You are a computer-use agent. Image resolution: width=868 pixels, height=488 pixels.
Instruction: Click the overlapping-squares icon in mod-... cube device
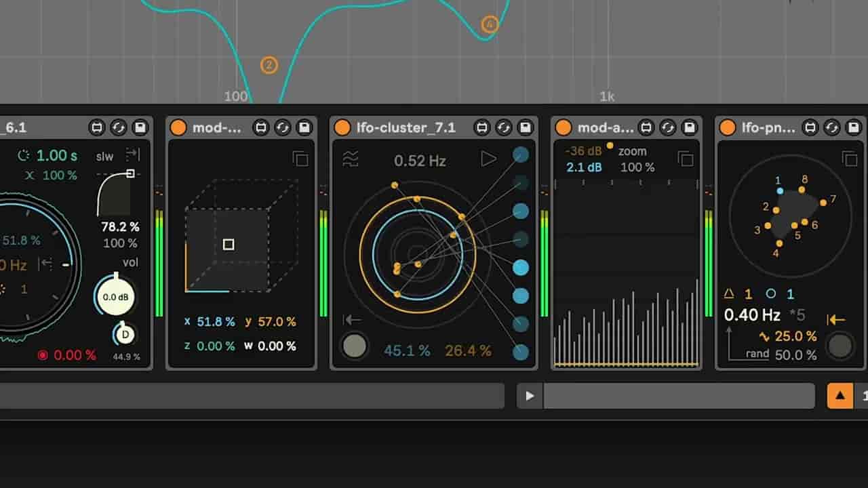[x=300, y=159]
